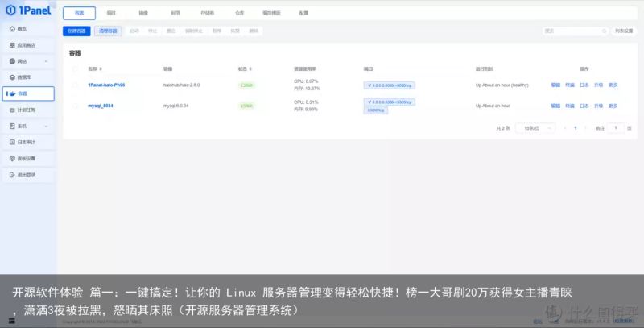Image resolution: width=644 pixels, height=328 pixels.
Task: Select page 1 in pagination
Action: point(576,128)
